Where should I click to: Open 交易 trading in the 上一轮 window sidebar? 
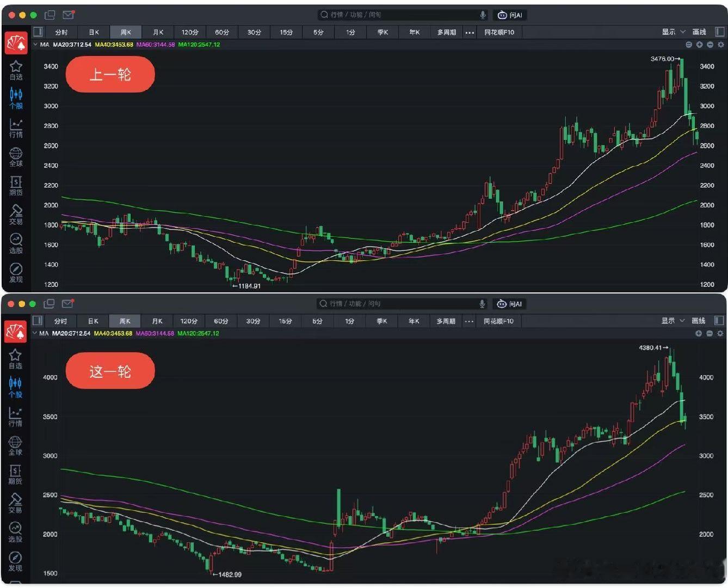(16, 215)
